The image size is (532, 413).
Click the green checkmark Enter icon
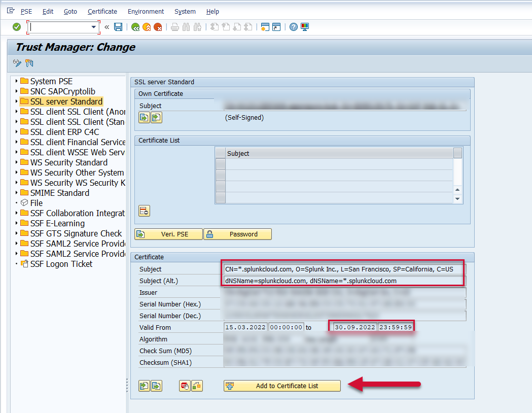(x=17, y=27)
